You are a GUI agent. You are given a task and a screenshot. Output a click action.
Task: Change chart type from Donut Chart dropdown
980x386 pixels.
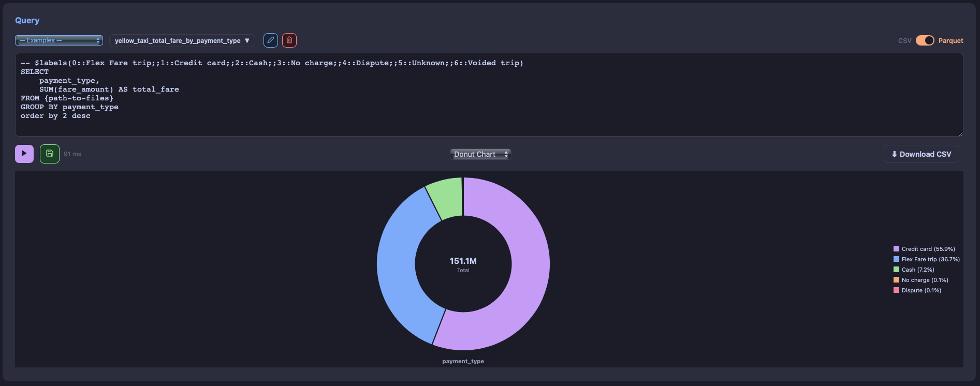pyautogui.click(x=480, y=154)
